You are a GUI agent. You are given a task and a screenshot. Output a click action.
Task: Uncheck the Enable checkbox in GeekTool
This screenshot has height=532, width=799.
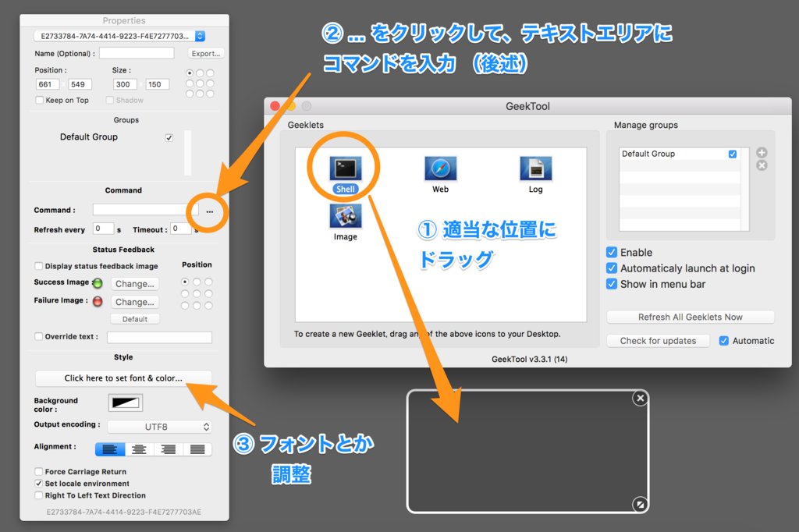(x=612, y=252)
